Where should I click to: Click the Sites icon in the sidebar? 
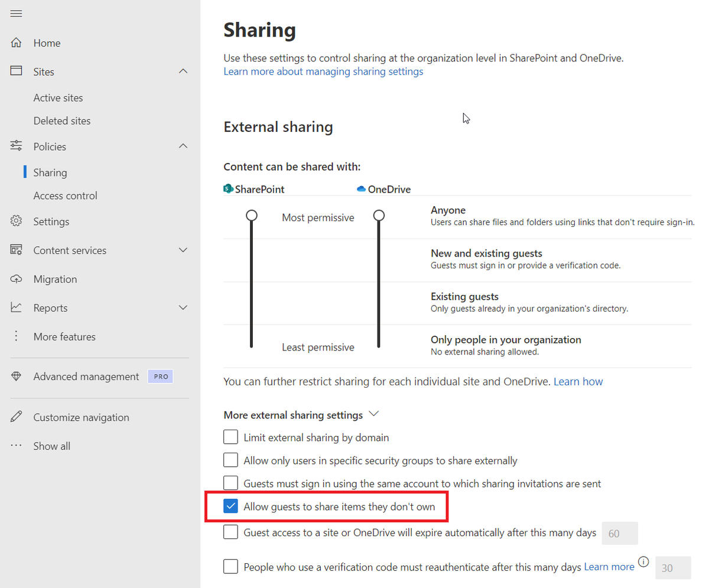17,71
